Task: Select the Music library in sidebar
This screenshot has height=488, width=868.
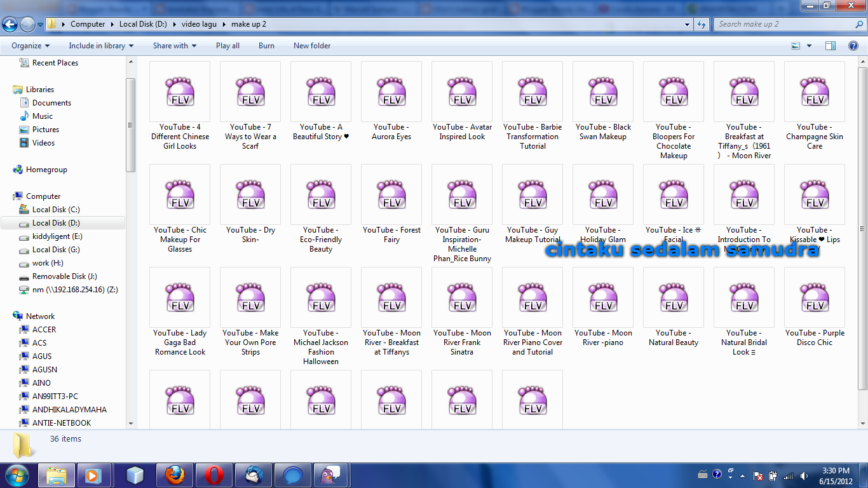Action: [x=43, y=116]
